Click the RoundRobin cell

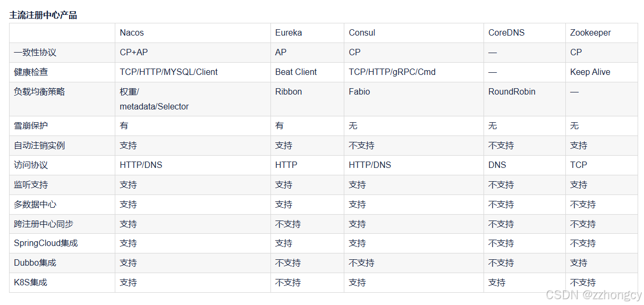coord(512,92)
